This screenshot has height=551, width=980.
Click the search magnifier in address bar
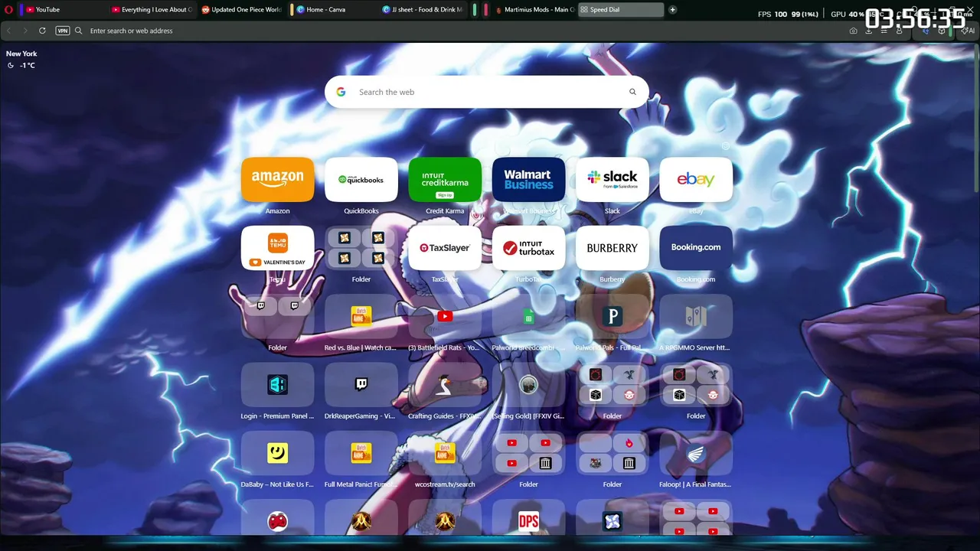[x=78, y=31]
